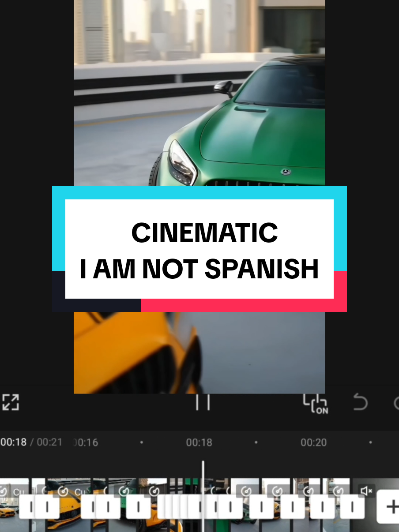Expand preview to fullscreen

tap(10, 402)
